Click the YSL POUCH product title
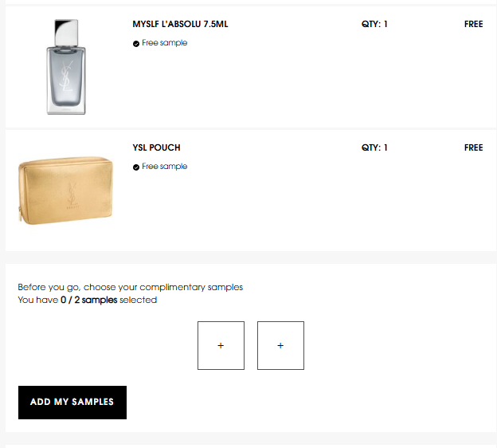 (156, 147)
